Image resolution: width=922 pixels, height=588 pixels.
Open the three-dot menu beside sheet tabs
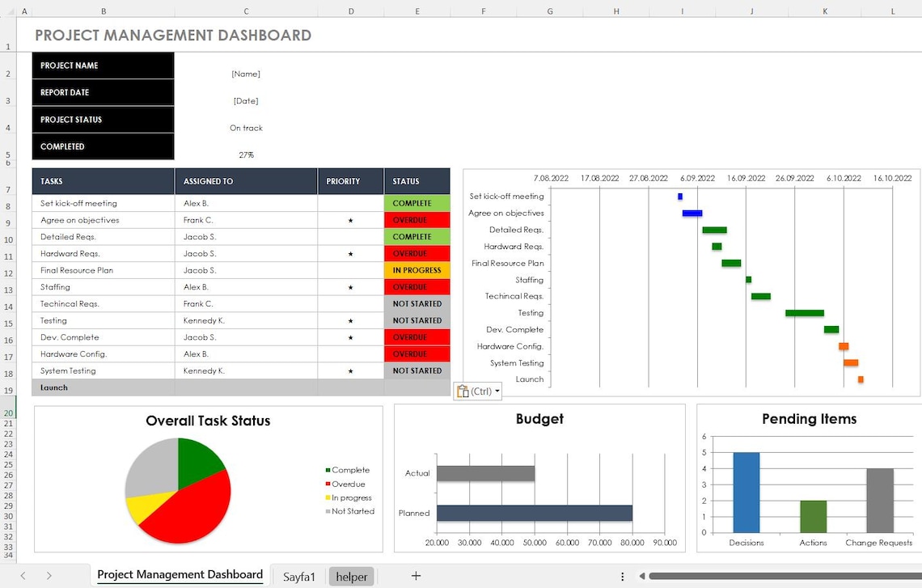623,576
